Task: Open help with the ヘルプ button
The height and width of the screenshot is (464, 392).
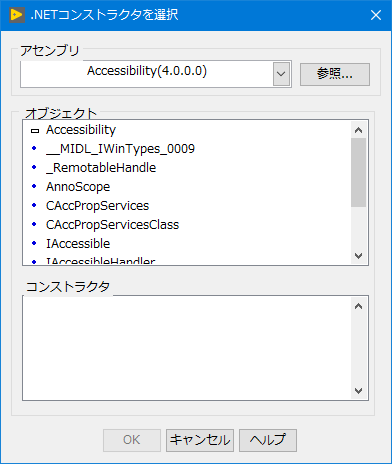Action: click(268, 440)
